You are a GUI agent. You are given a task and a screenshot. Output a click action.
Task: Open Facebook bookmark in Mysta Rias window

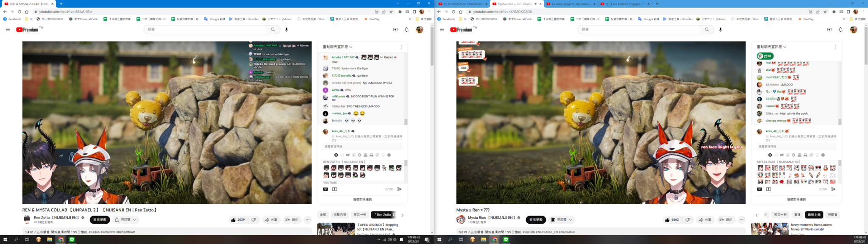click(x=446, y=19)
